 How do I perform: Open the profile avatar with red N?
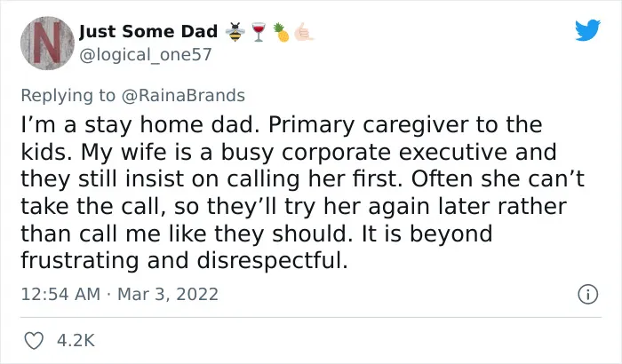(x=47, y=43)
